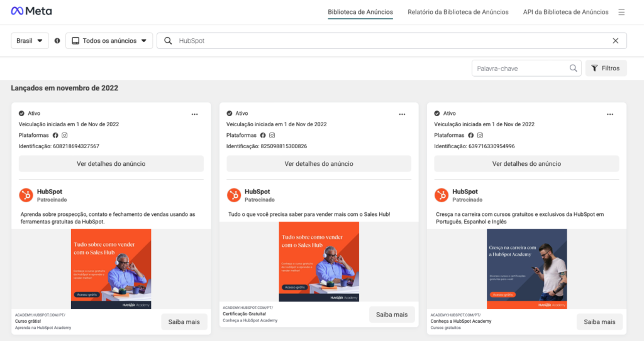Click HubSpot advertiser name in ad 639716330954996
Viewport: 644px width, 341px height.
[465, 192]
